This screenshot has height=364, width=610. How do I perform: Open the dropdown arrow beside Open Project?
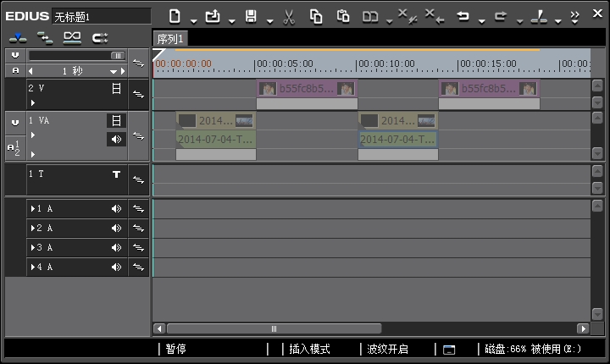pos(231,19)
